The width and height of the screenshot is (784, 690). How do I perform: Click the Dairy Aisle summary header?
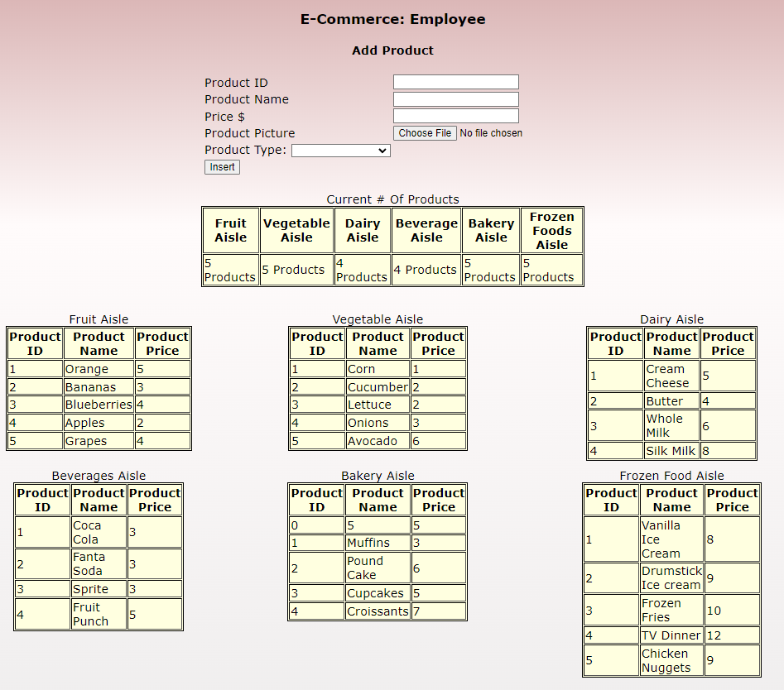[363, 230]
